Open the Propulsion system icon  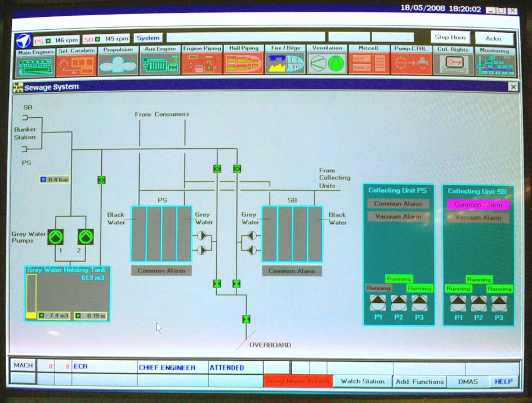click(118, 65)
